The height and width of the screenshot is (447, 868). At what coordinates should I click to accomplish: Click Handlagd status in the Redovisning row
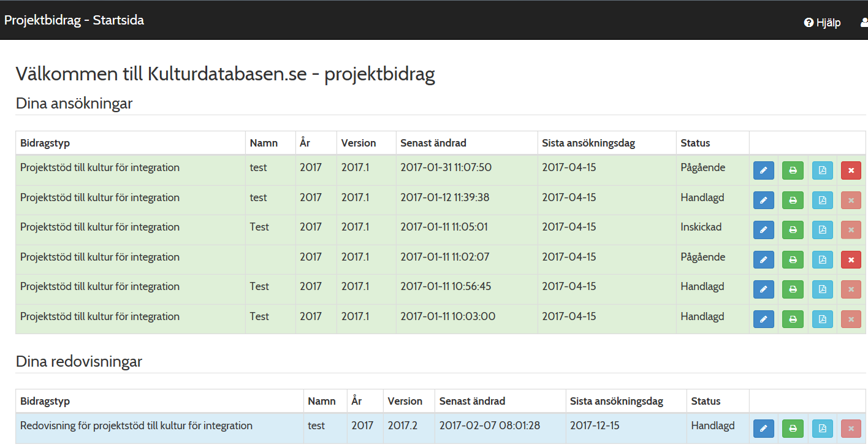pyautogui.click(x=713, y=426)
